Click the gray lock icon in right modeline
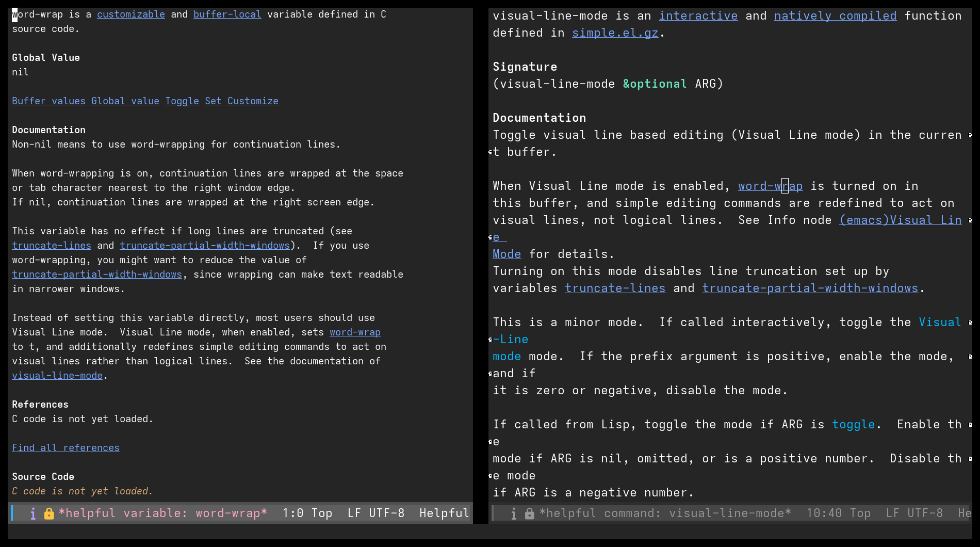Image resolution: width=980 pixels, height=547 pixels. click(x=530, y=513)
